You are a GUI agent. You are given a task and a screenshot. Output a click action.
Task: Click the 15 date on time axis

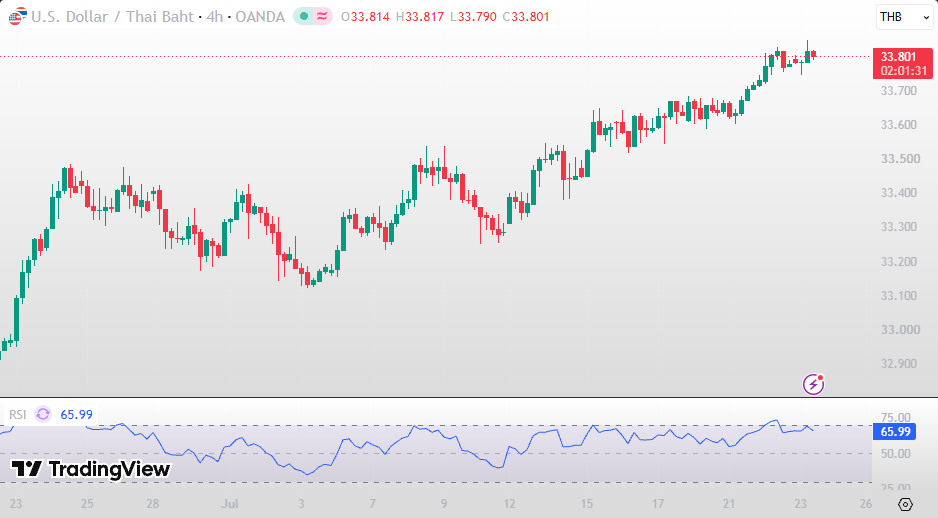[x=586, y=504]
